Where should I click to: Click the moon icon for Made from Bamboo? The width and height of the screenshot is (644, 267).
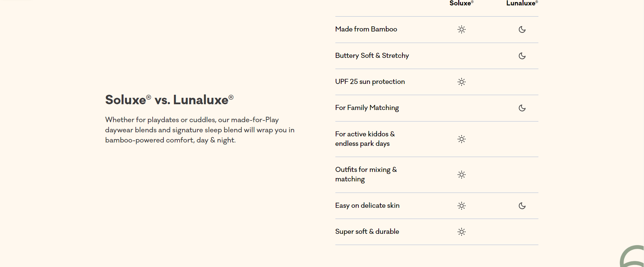coord(522,29)
